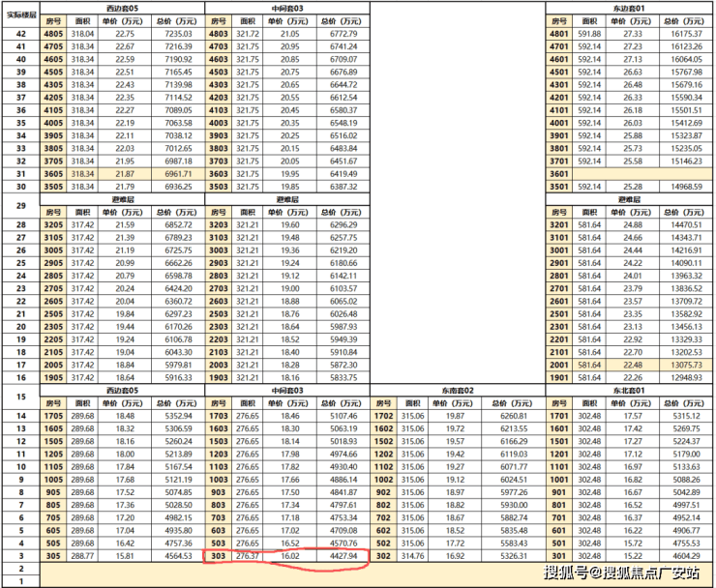Select room number 1701 cell

click(559, 416)
